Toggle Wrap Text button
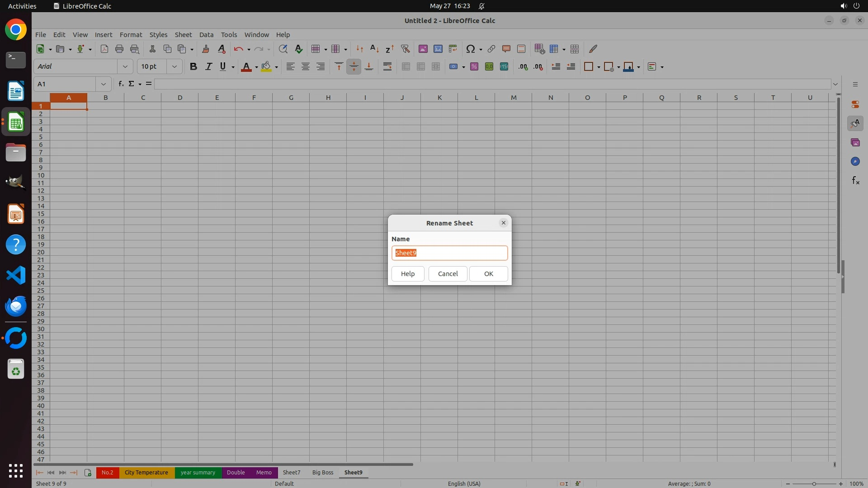The width and height of the screenshot is (868, 488). point(387,66)
